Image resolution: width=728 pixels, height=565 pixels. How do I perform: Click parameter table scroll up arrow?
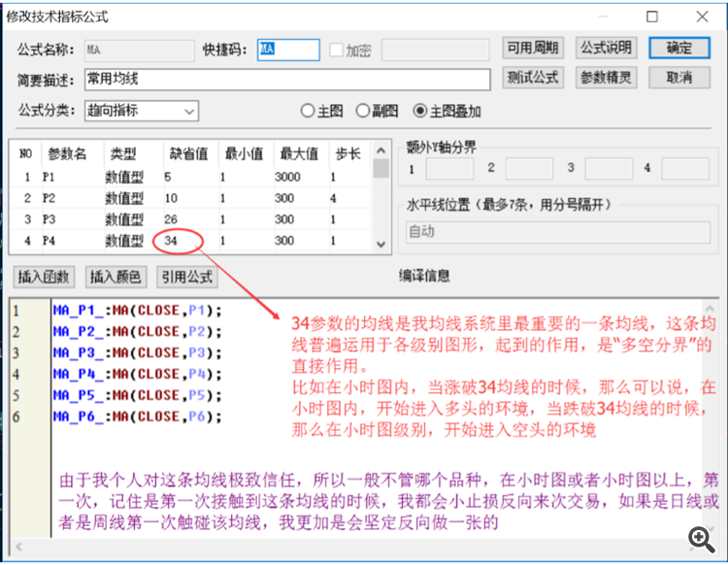(381, 150)
